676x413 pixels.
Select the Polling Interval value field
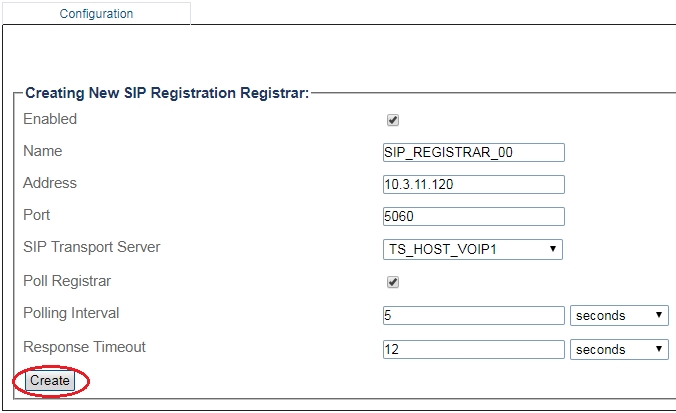pyautogui.click(x=473, y=316)
